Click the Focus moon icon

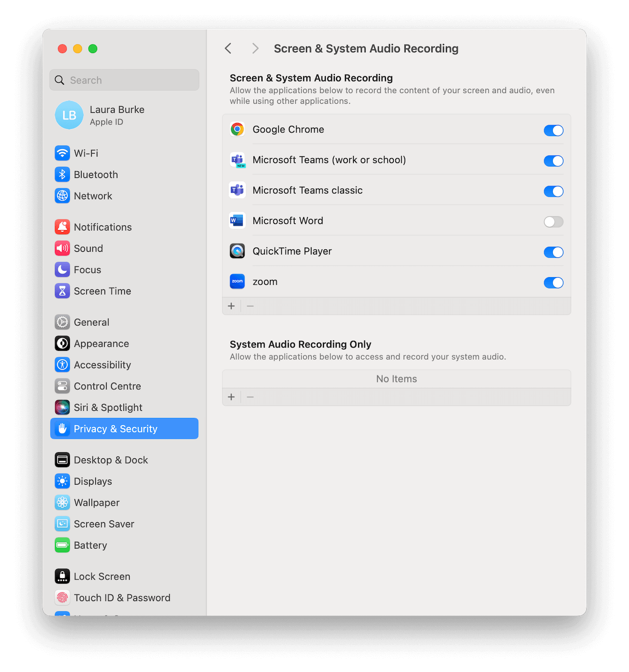[x=62, y=270]
